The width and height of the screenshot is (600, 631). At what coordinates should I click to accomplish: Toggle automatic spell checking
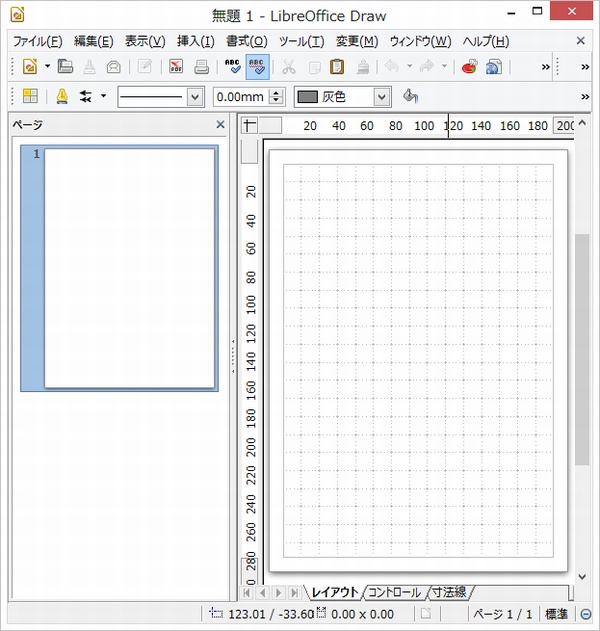[257, 66]
